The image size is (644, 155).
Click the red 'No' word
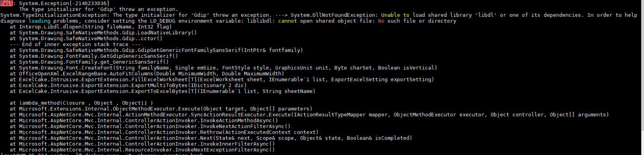click(381, 21)
